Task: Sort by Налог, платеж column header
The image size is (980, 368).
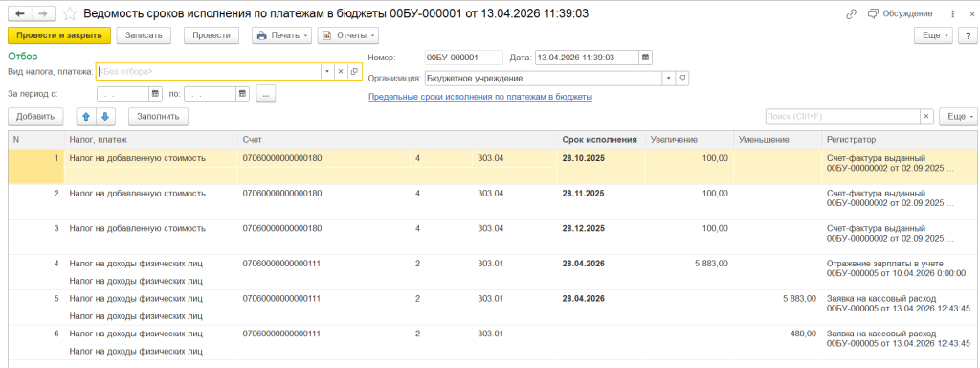Action: (151, 140)
